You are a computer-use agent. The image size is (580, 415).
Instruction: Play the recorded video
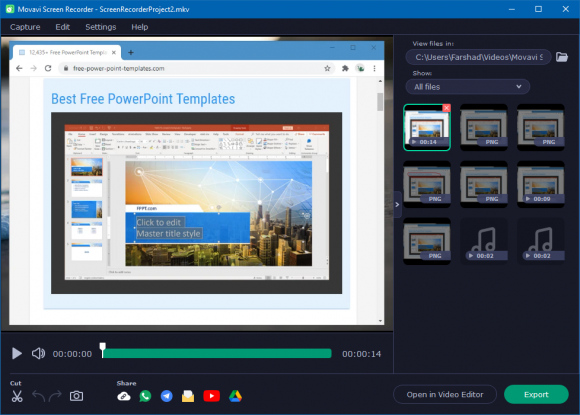[17, 354]
